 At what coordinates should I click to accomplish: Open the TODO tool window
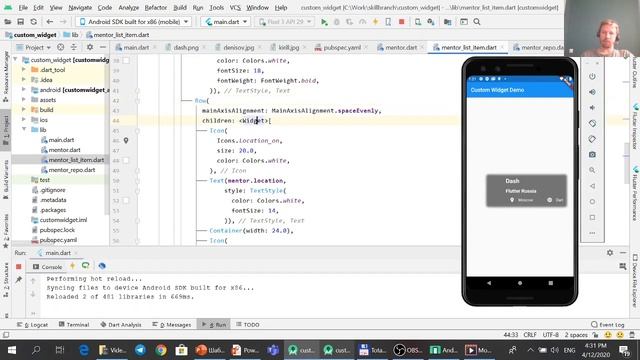point(247,324)
